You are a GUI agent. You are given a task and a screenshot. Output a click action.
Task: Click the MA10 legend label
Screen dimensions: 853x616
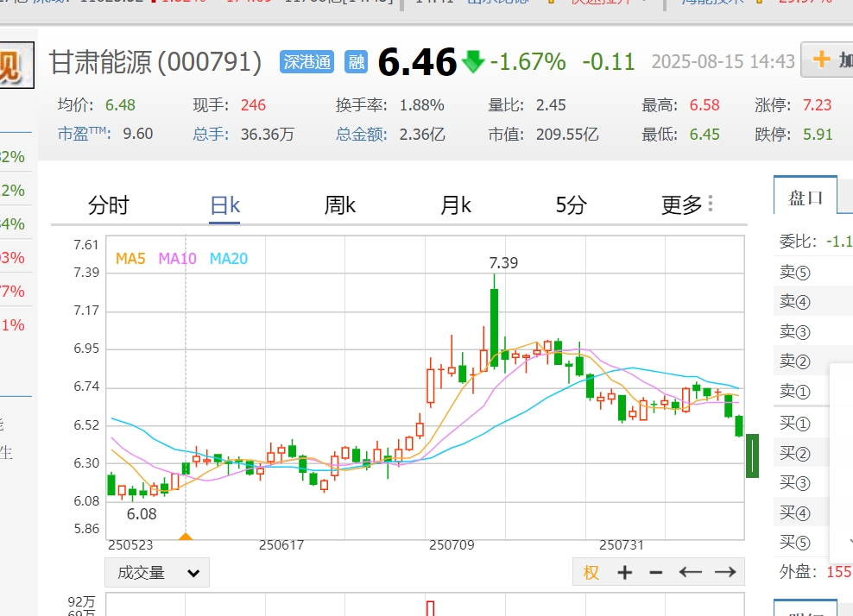pos(177,259)
